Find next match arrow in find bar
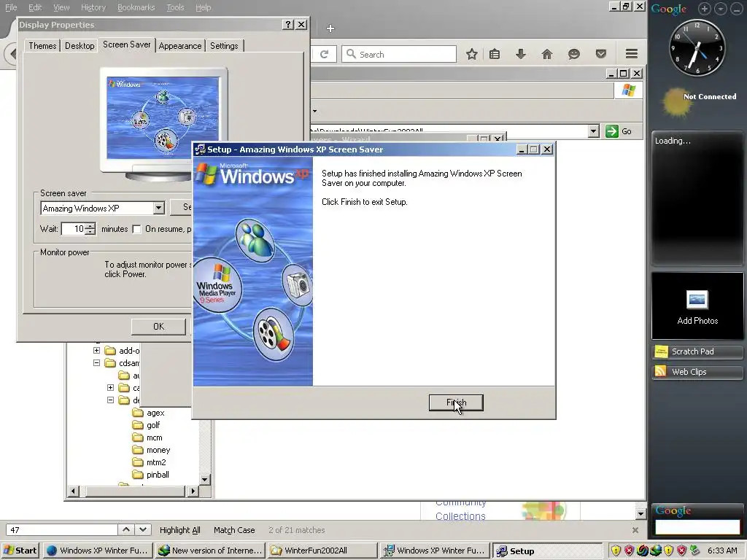 [142, 529]
